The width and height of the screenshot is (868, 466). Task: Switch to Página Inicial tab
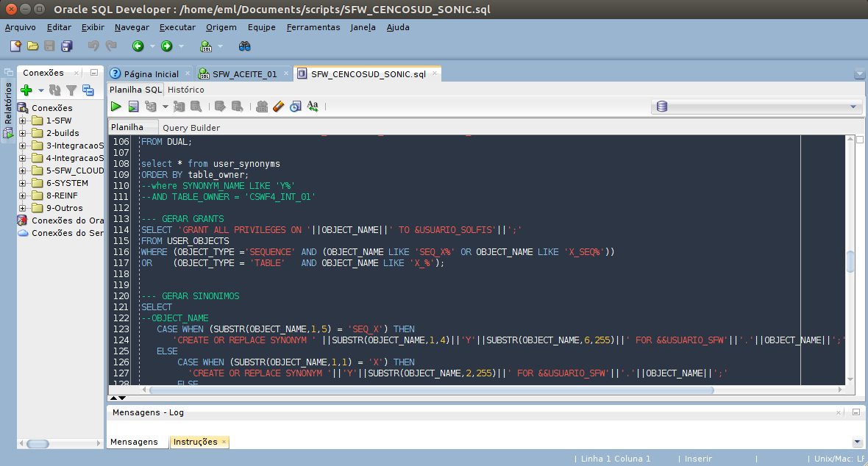point(151,74)
